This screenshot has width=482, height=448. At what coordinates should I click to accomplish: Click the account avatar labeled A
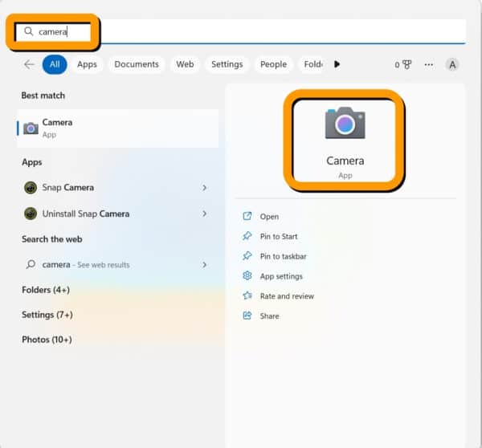coord(452,64)
